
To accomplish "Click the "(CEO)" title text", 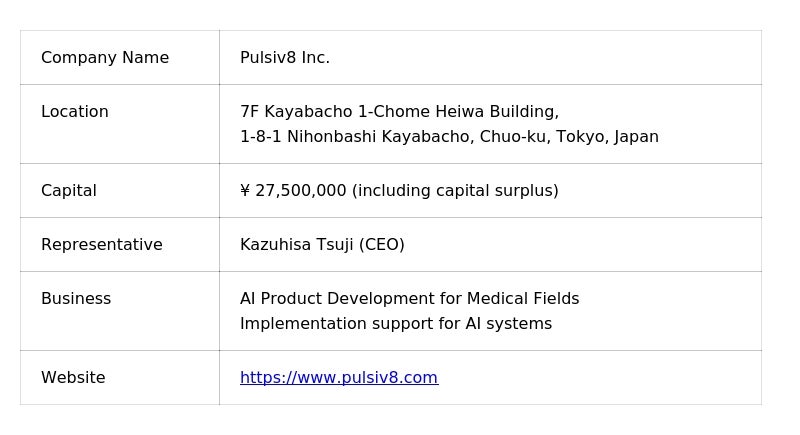I will pos(382,245).
